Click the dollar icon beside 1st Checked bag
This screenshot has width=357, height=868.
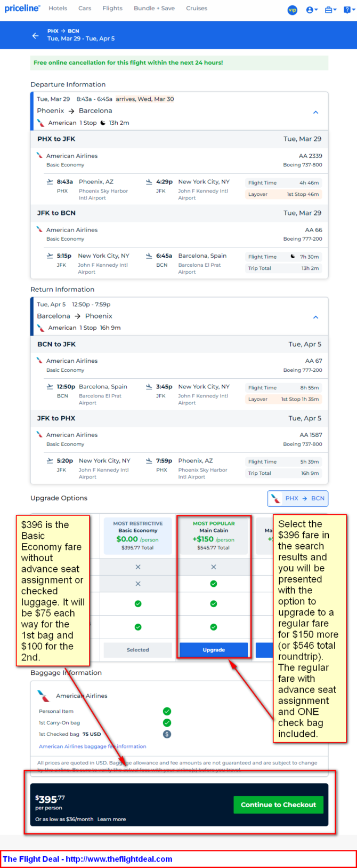[167, 734]
